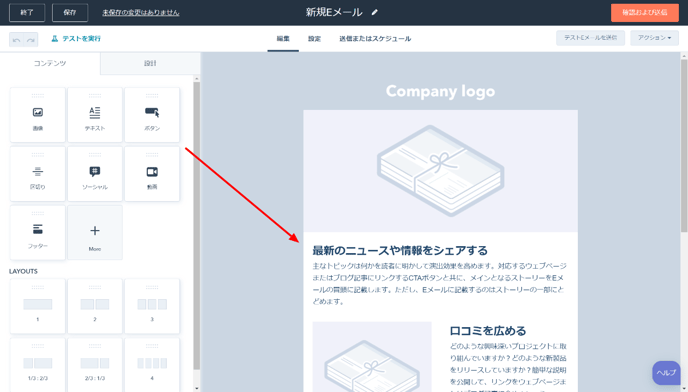Open 未保存の変更はありません link
The height and width of the screenshot is (392, 688).
(141, 13)
